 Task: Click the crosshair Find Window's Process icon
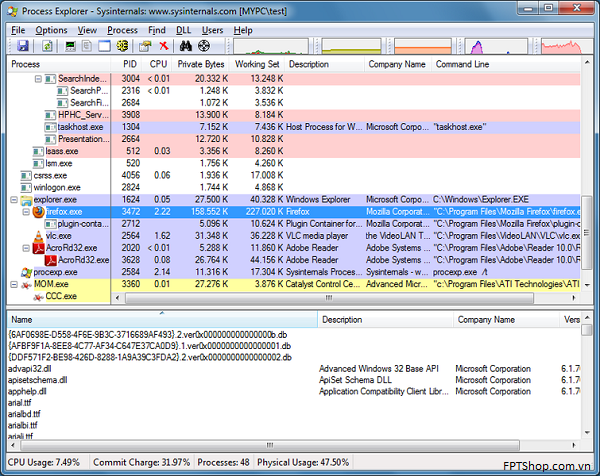point(204,46)
